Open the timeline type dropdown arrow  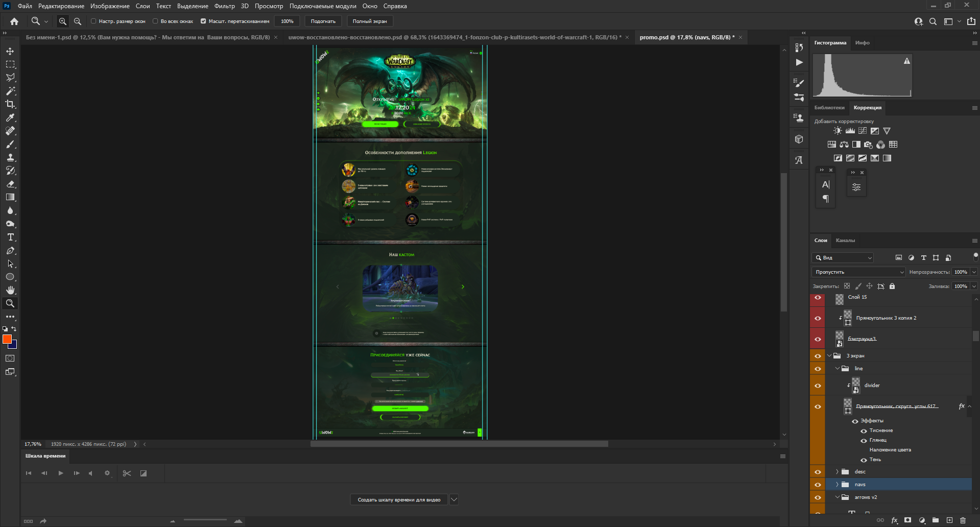(x=454, y=500)
